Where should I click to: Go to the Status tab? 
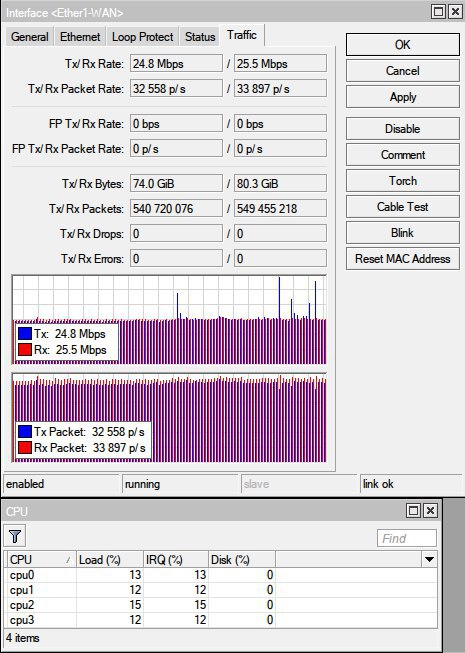(200, 37)
